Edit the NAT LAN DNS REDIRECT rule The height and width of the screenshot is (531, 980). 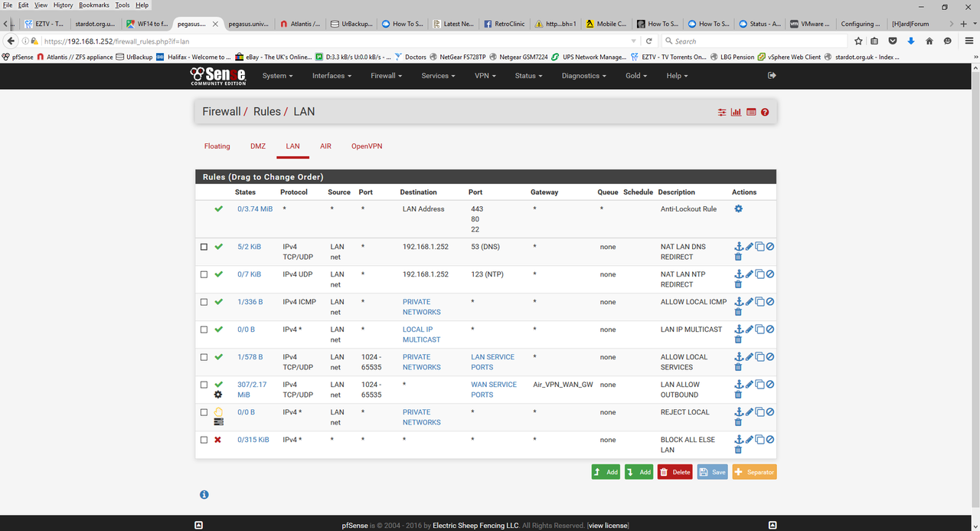click(x=750, y=247)
